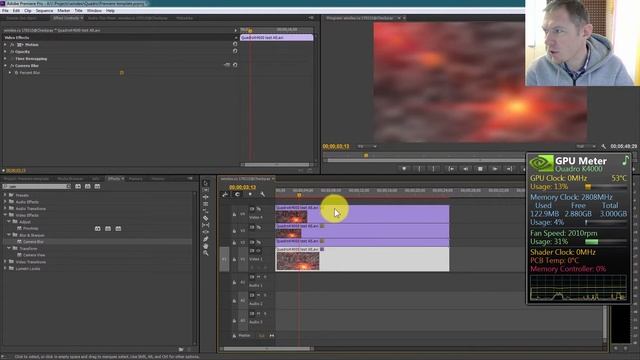Select the Zoom tool
Image resolution: width=640 pixels, height=360 pixels.
(x=206, y=253)
